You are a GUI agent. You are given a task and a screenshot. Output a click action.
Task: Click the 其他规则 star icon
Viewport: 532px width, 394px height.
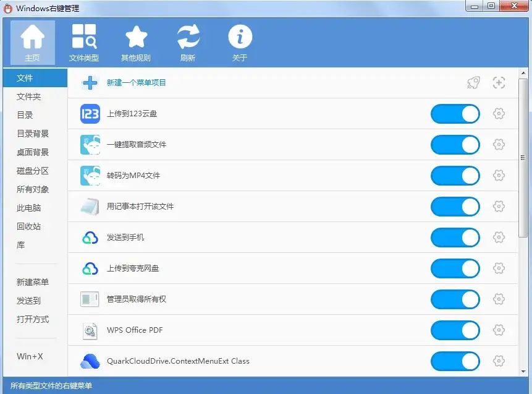click(x=136, y=43)
